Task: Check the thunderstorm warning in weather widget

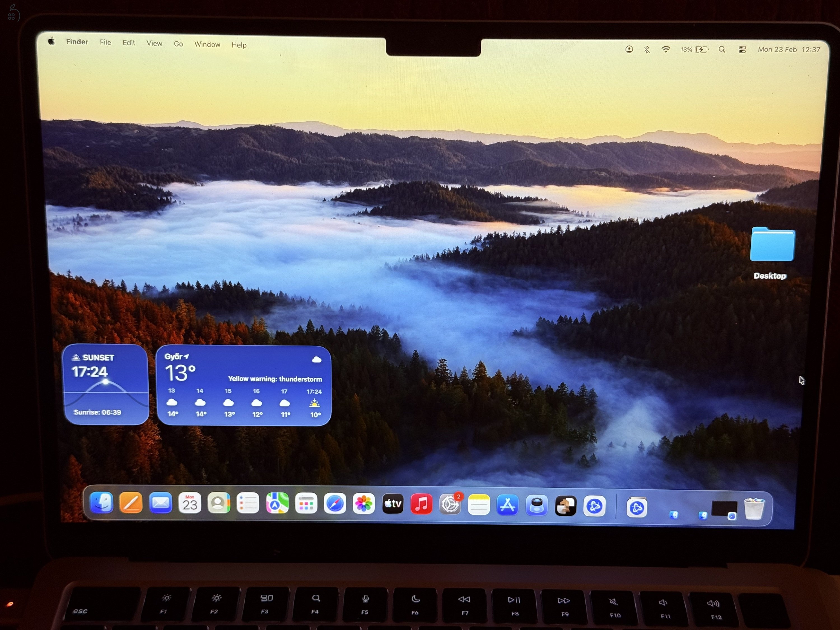Action: [x=275, y=379]
